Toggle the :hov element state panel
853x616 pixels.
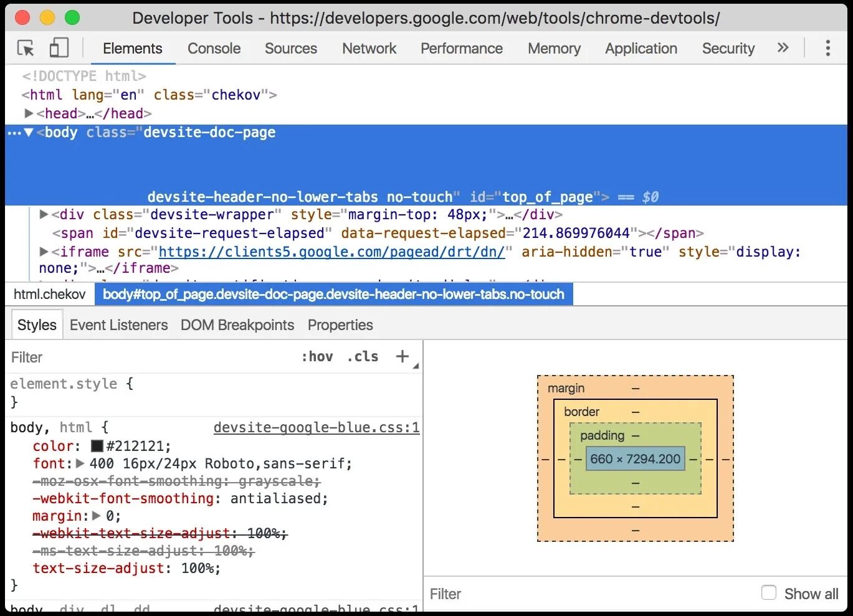(317, 356)
